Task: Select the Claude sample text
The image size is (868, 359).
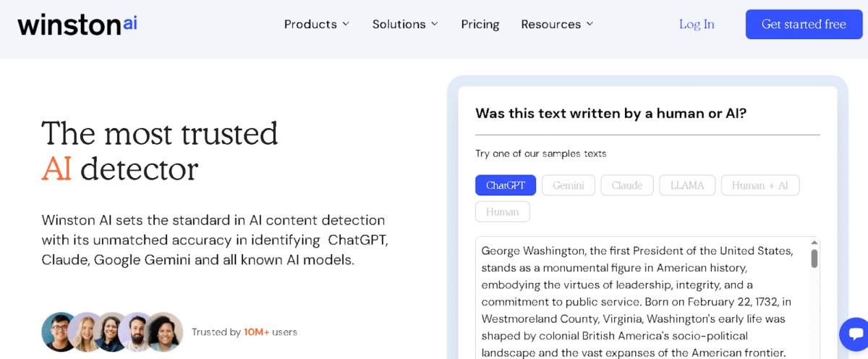Action: click(x=627, y=185)
